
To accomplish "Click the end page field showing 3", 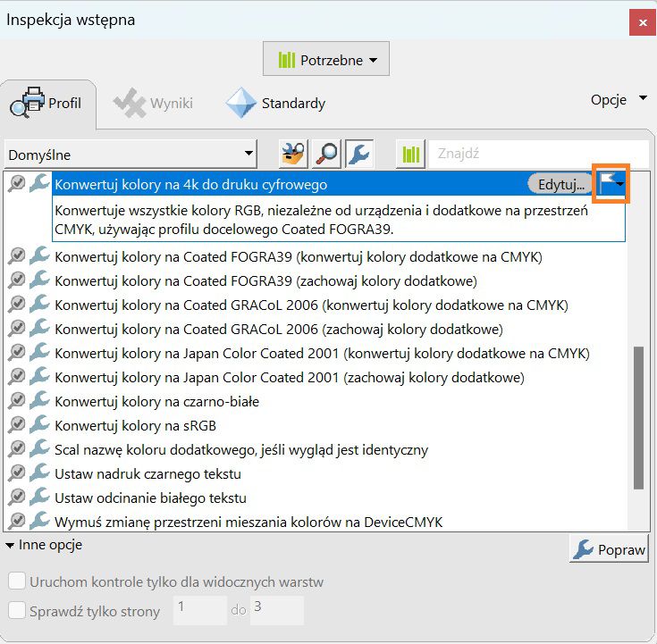I will point(277,610).
